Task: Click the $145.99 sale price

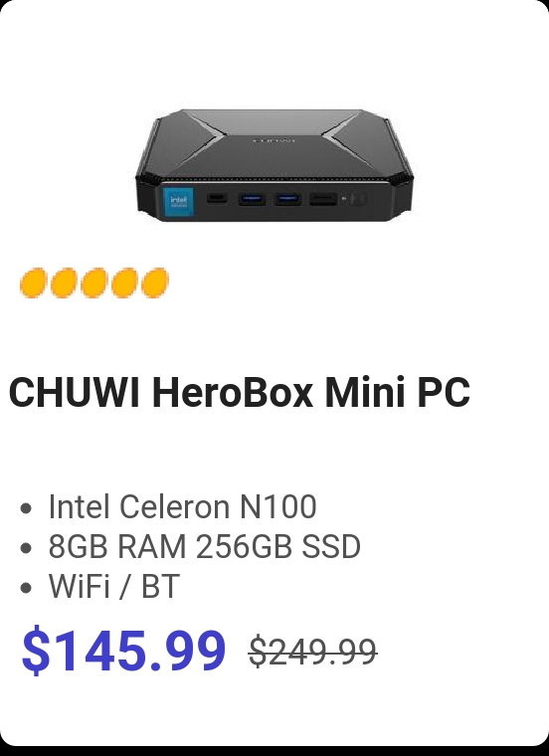Action: point(123,649)
